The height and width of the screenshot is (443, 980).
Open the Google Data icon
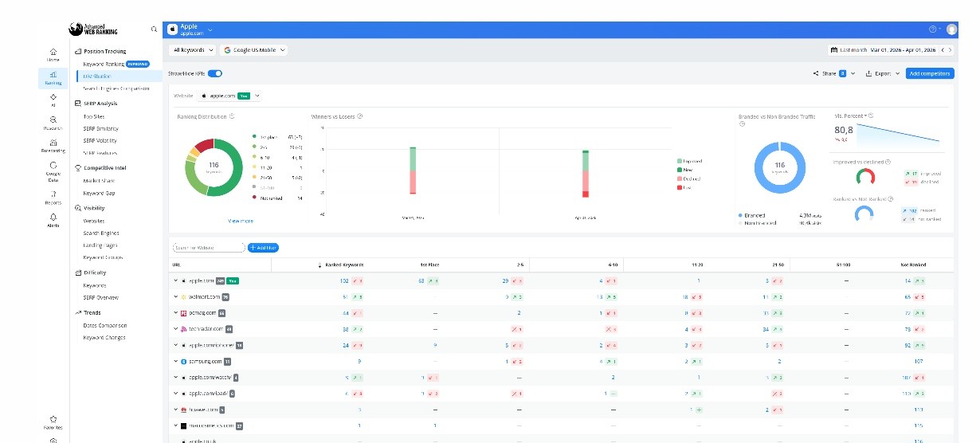(x=53, y=165)
